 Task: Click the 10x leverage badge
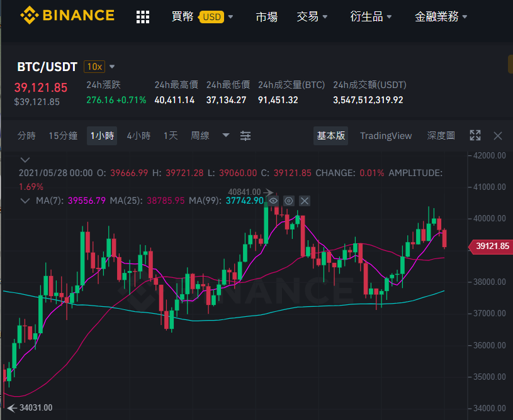[x=94, y=67]
